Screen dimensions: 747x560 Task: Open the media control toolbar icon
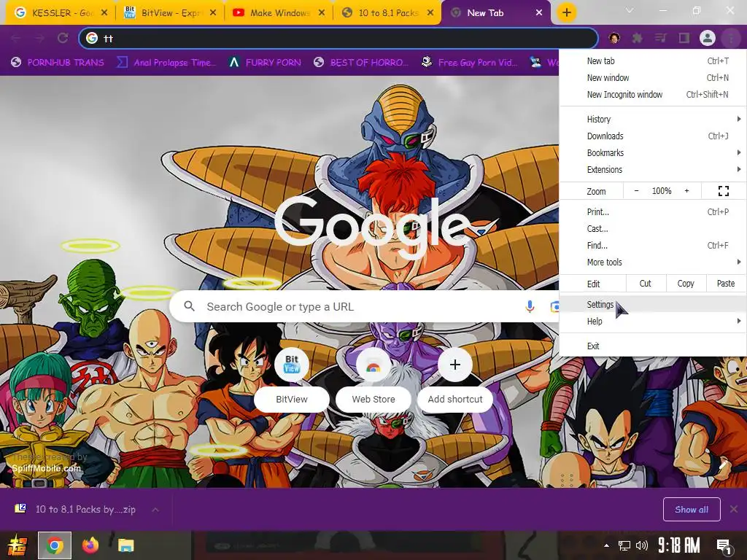660,38
